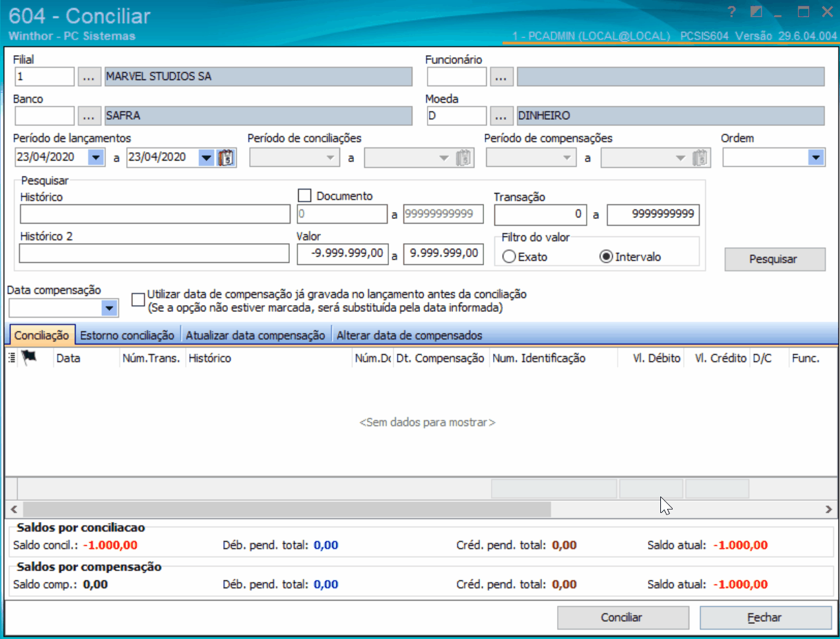The height and width of the screenshot is (639, 840).
Task: Open Atualizar data compensação tab
Action: click(255, 335)
